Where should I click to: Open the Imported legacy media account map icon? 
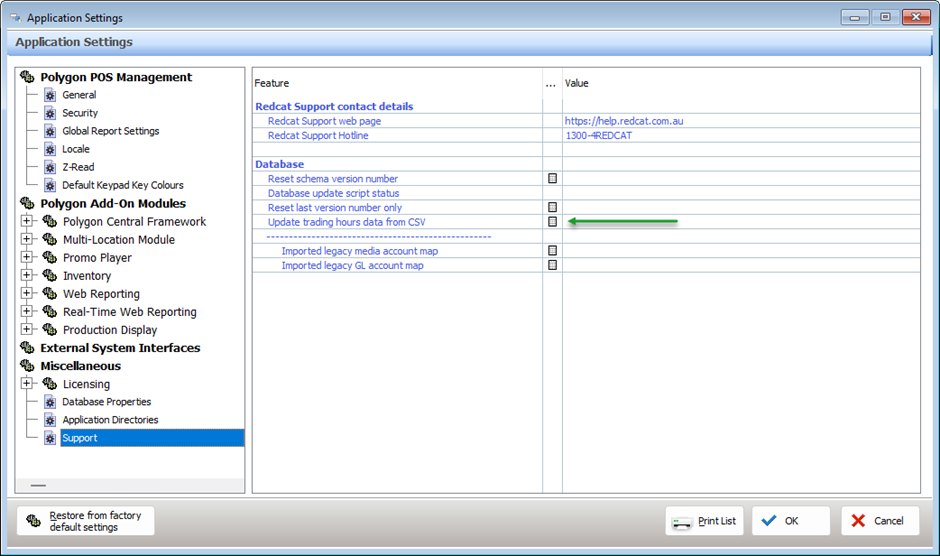coord(553,250)
